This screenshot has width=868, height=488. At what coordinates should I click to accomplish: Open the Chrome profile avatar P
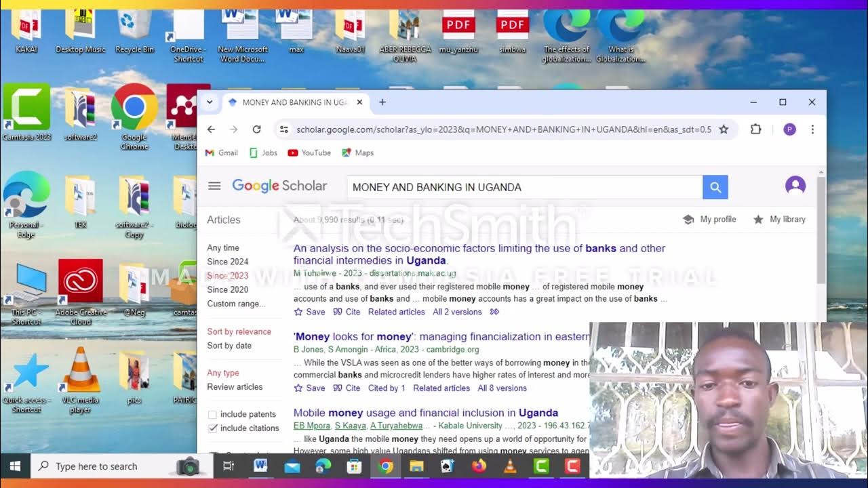[789, 129]
